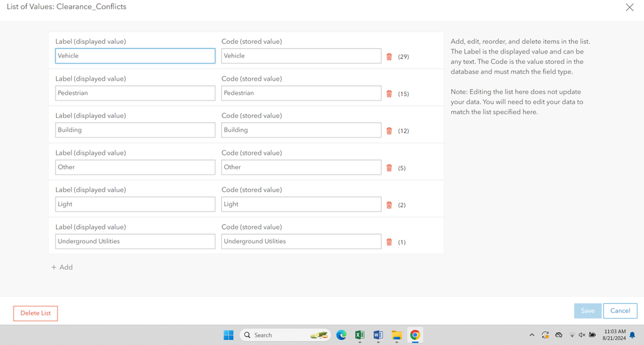644x345 pixels.
Task: Open Microsoft Edge from the taskbar
Action: [x=341, y=335]
